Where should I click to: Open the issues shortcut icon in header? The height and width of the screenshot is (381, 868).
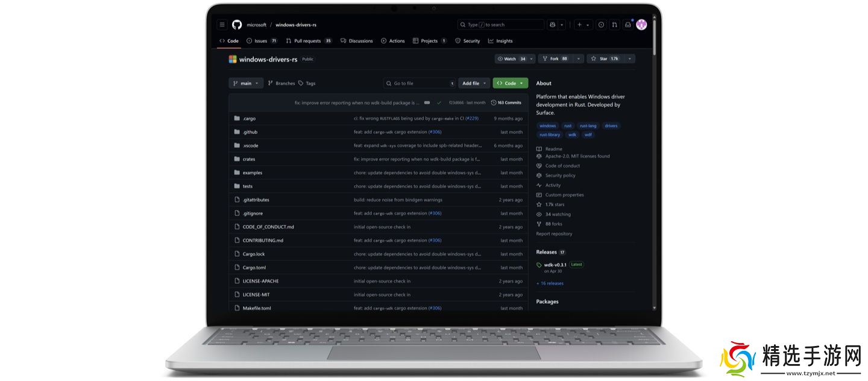601,25
